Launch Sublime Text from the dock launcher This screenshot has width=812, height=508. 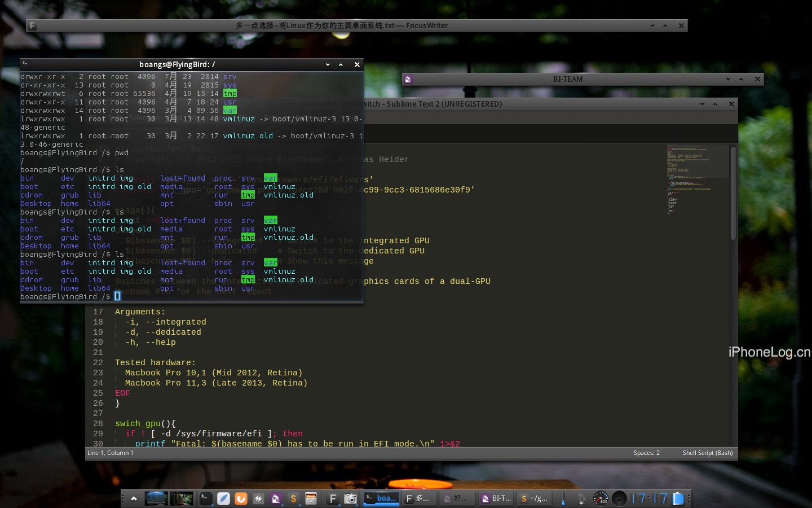pos(293,498)
